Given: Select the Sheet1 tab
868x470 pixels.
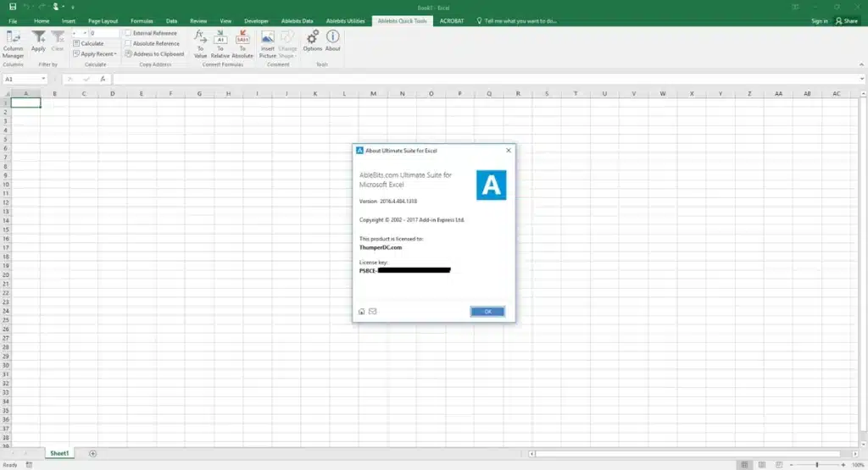Looking at the screenshot, I should click(59, 453).
